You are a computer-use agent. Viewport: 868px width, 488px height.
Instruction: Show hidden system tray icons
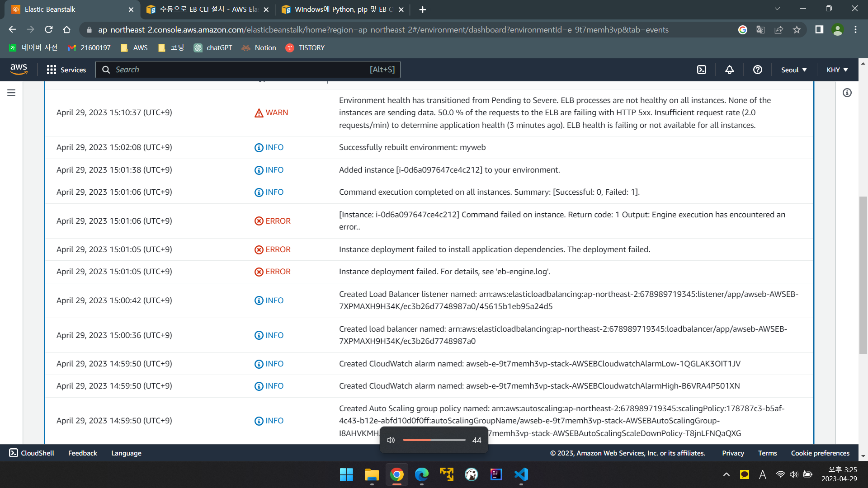726,474
